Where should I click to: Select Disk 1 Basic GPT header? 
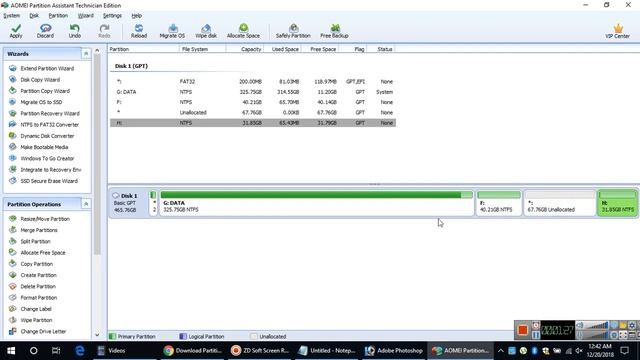point(128,203)
